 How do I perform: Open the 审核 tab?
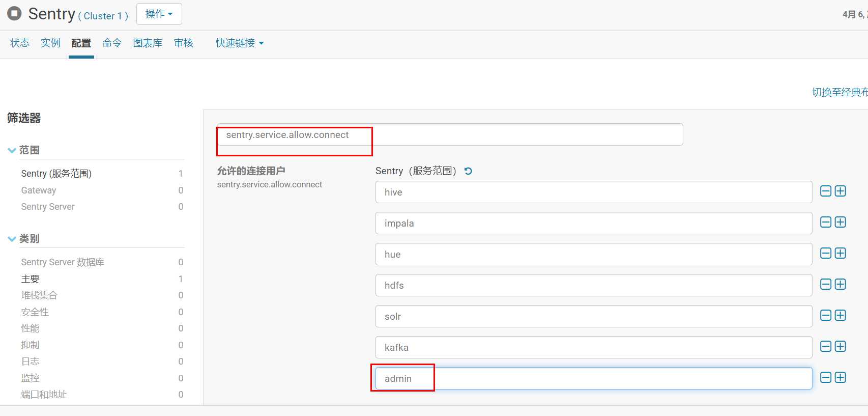[x=184, y=43]
